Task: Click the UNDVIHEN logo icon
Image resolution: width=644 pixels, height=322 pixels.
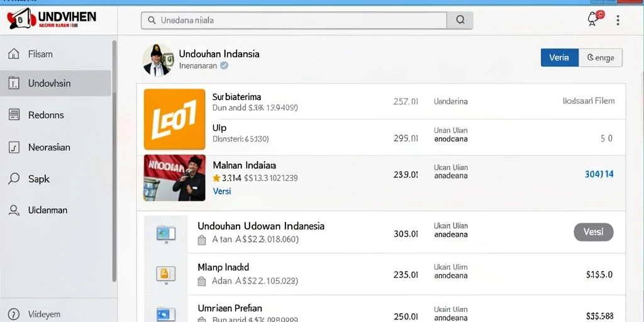Action: pos(21,18)
